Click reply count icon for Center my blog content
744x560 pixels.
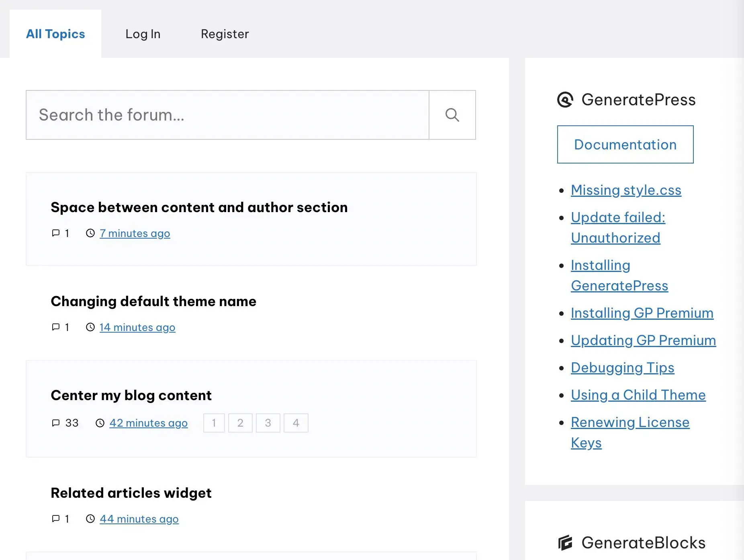(56, 423)
